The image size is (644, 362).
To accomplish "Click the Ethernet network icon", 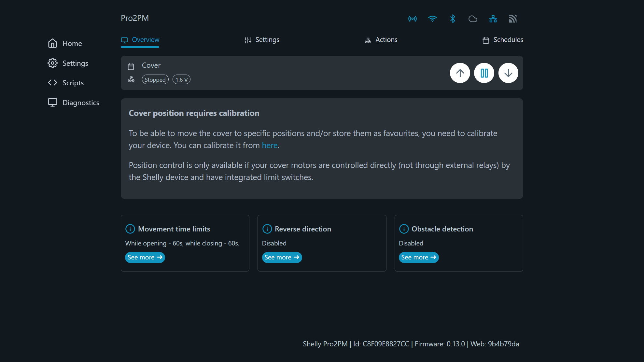I will (x=493, y=19).
